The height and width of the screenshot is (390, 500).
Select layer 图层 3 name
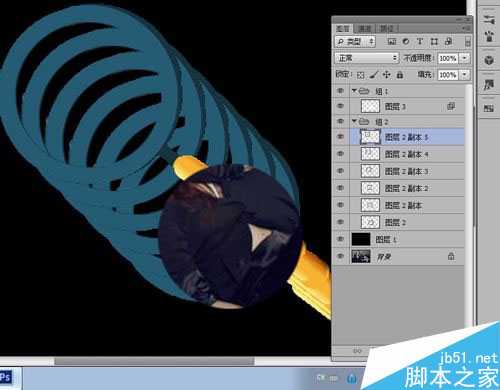pos(395,107)
